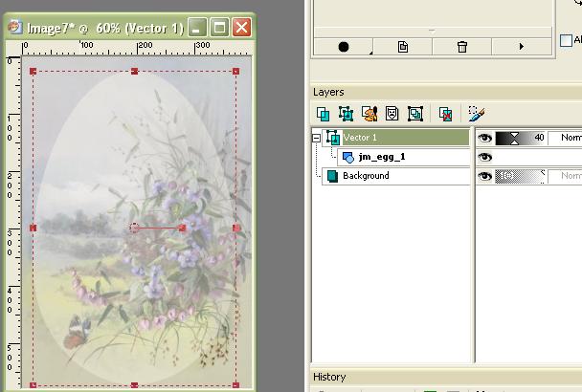Click the play arrow icon in panel
The height and width of the screenshot is (392, 582).
click(522, 46)
